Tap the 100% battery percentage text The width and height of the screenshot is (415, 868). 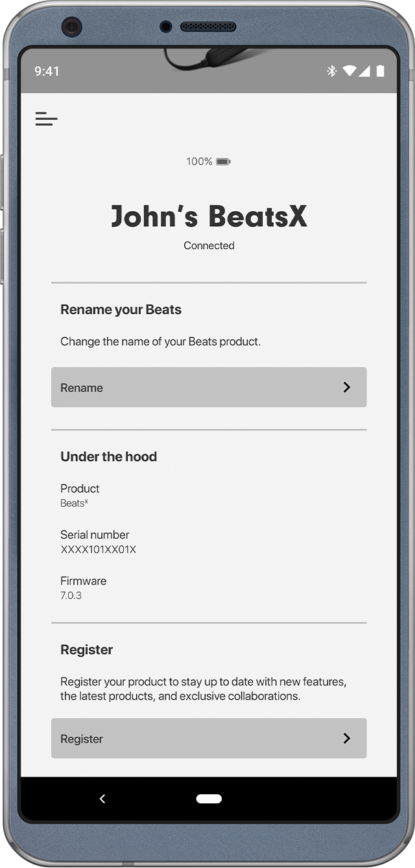coord(199,161)
